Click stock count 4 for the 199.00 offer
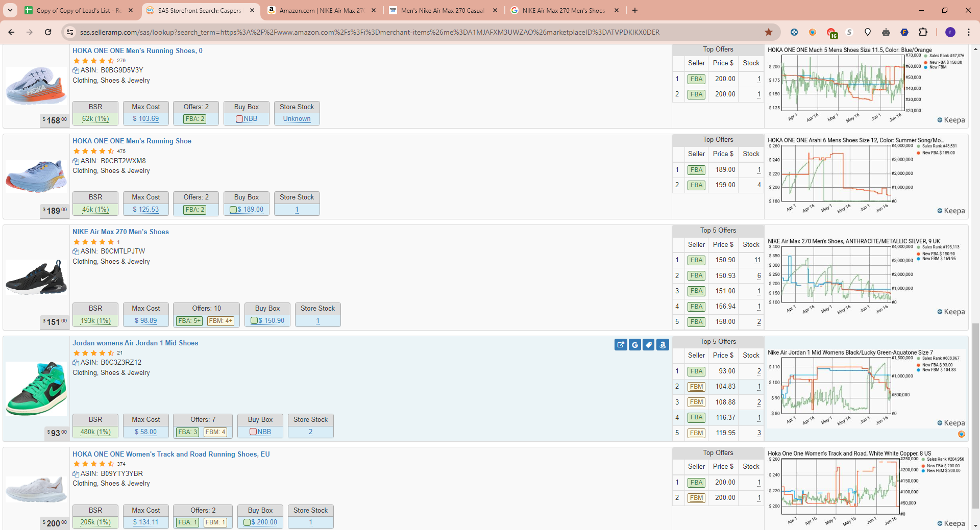980x530 pixels. point(759,185)
